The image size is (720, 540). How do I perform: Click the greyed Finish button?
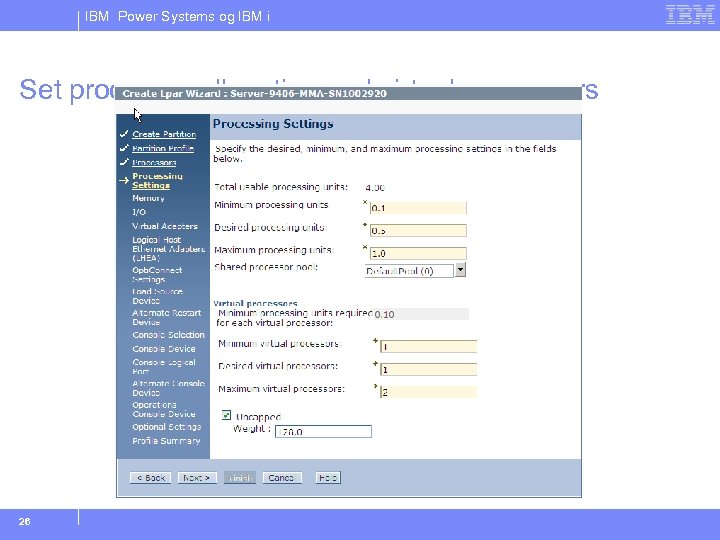pos(240,478)
